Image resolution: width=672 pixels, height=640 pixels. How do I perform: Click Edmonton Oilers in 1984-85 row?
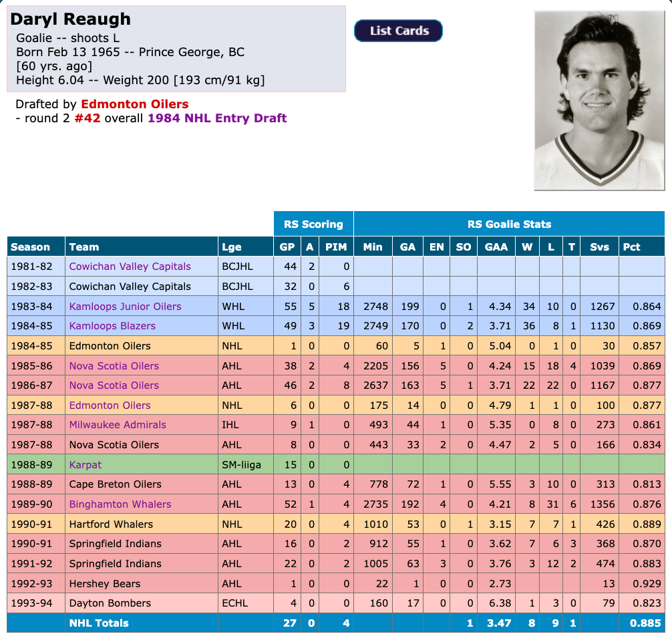tap(110, 346)
